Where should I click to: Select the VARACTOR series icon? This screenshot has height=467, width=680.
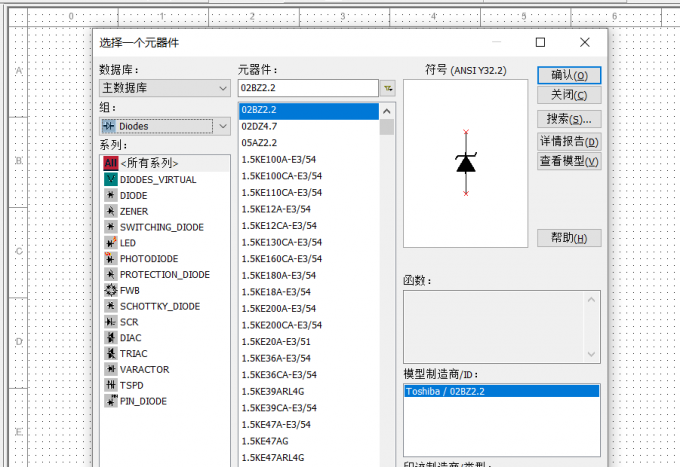pos(111,369)
